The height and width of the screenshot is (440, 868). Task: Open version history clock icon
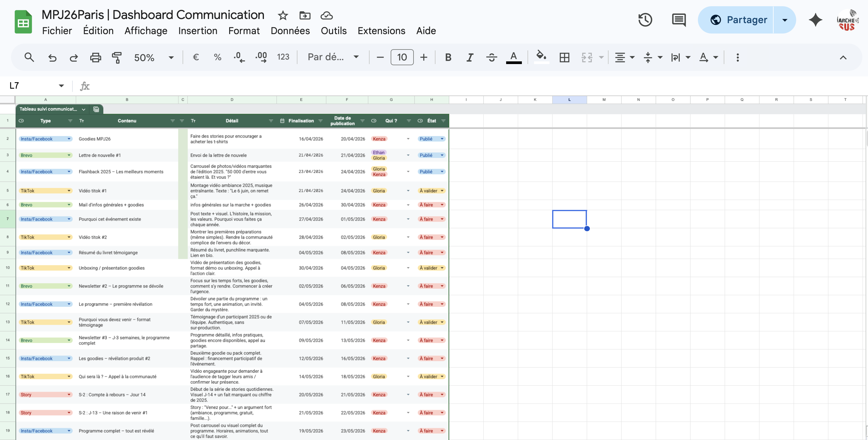pos(645,20)
